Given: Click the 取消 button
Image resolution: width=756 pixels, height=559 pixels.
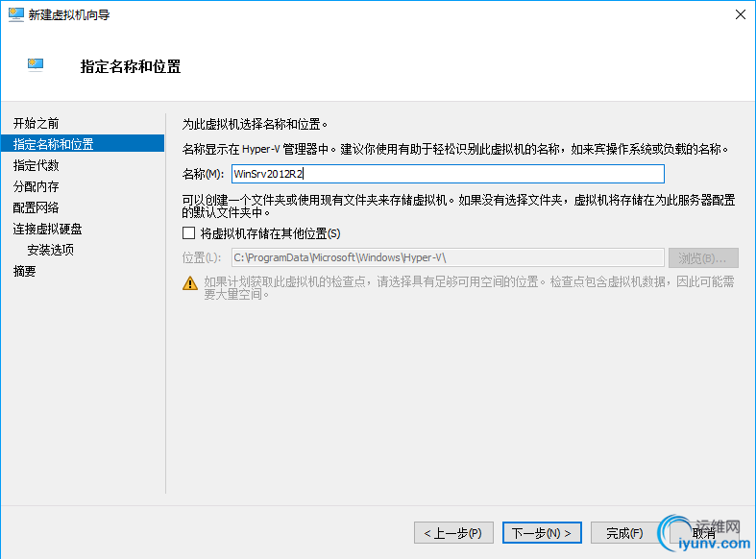Looking at the screenshot, I should click(704, 533).
